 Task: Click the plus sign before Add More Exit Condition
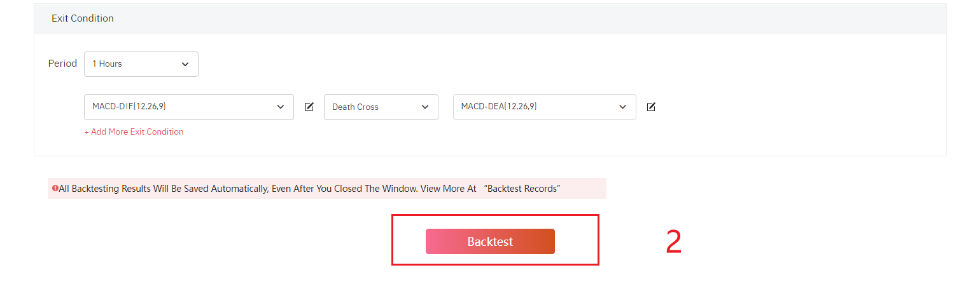[87, 132]
